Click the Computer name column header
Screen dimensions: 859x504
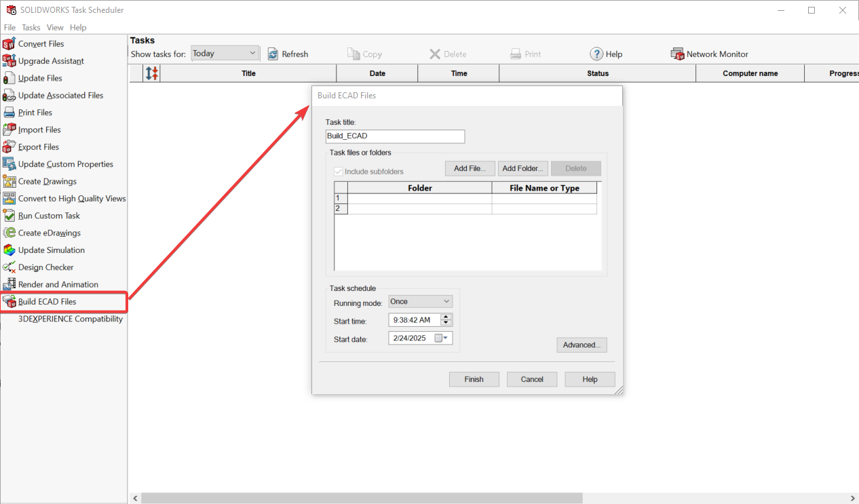coord(750,73)
